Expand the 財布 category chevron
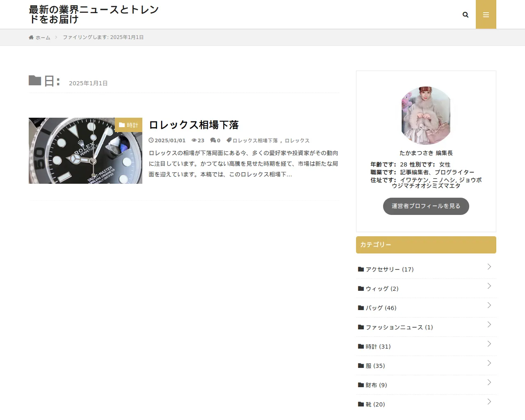525x420 pixels. point(489,382)
